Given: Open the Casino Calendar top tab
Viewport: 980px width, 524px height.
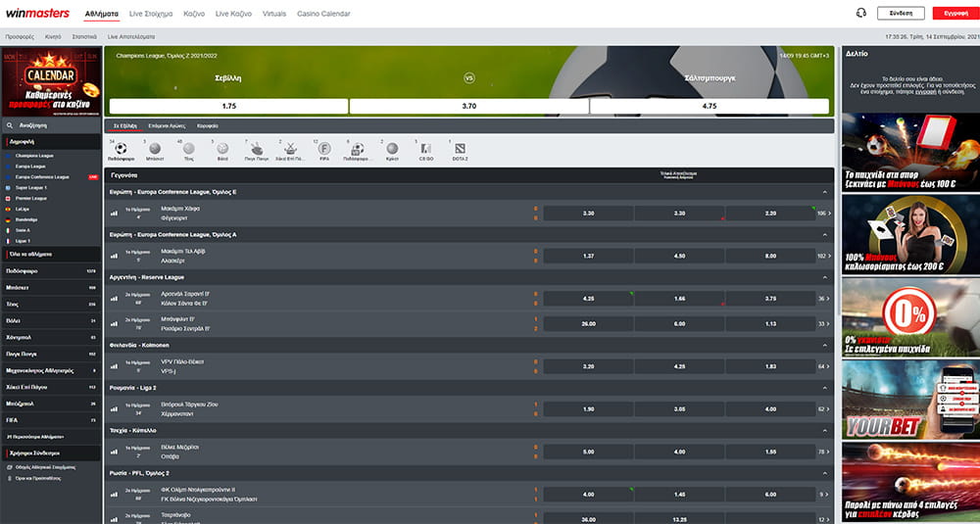Looking at the screenshot, I should click(323, 14).
